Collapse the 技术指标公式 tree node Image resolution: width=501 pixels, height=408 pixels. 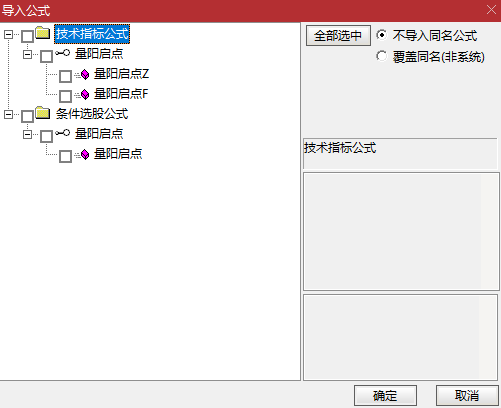(x=8, y=34)
